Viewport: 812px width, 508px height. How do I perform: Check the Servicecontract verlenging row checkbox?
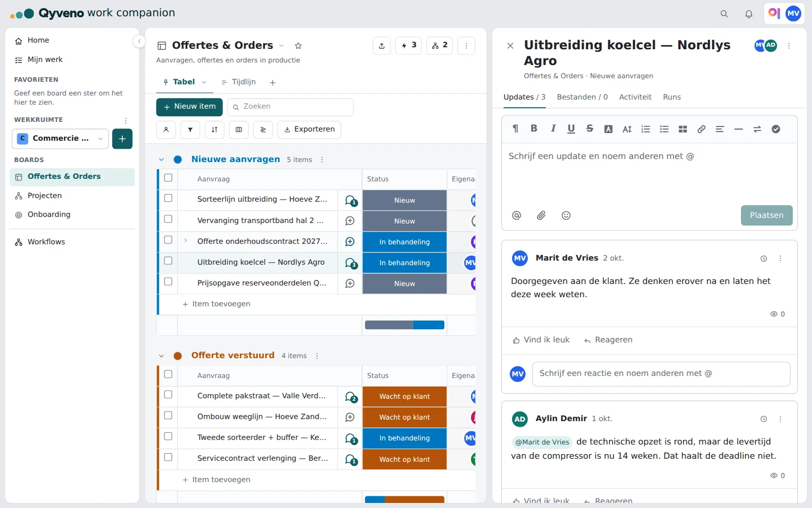[x=168, y=457]
